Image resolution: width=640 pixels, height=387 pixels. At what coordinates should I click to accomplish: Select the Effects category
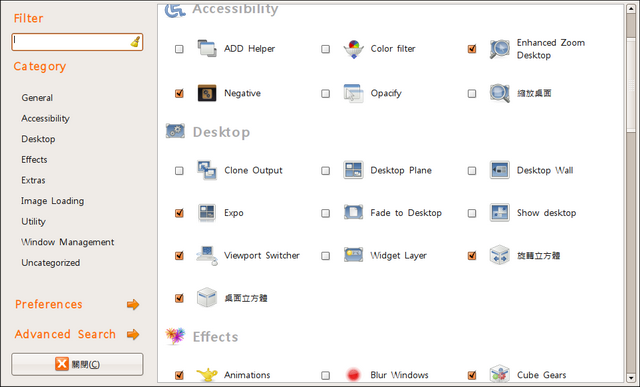(x=34, y=160)
